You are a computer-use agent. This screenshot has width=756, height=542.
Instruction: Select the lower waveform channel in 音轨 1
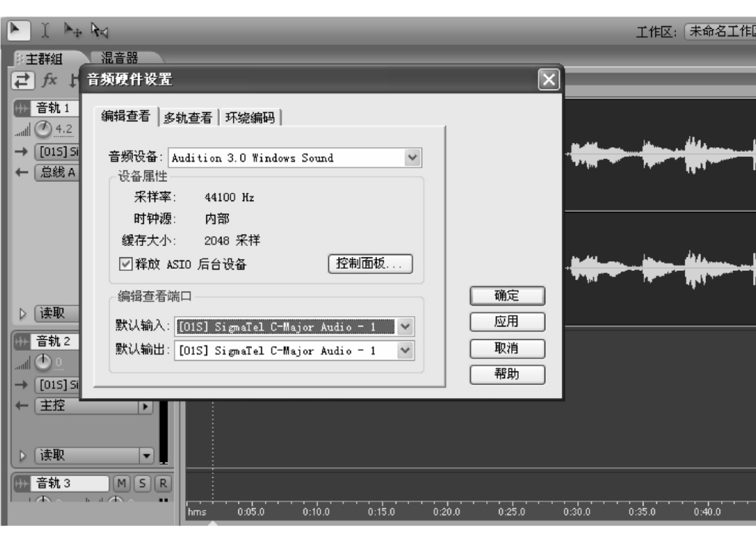click(x=660, y=269)
